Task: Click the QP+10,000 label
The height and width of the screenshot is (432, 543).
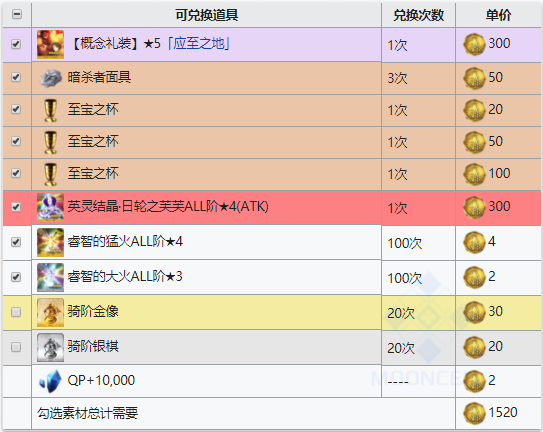Action: (101, 380)
